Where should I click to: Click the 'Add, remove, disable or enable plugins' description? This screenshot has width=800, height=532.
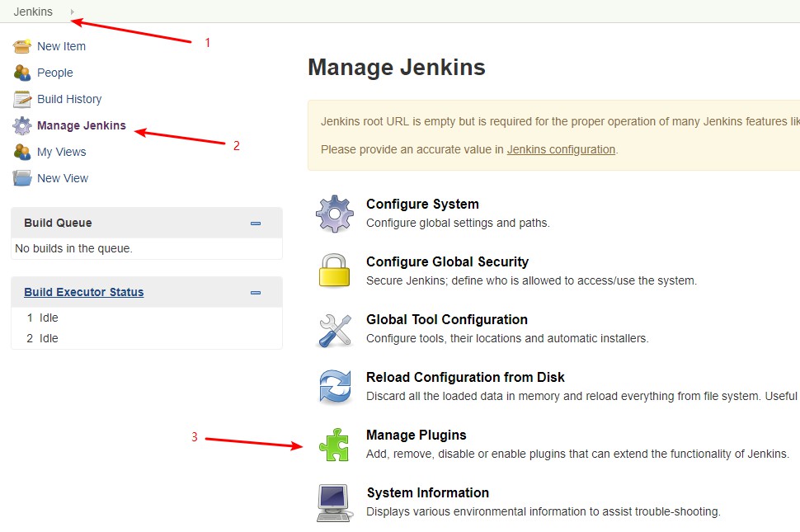[x=577, y=454]
